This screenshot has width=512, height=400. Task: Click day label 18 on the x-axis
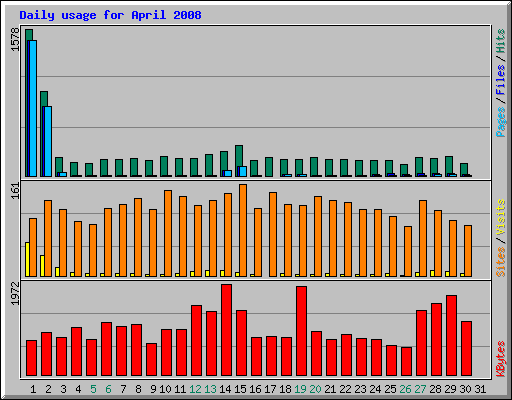tap(285, 389)
